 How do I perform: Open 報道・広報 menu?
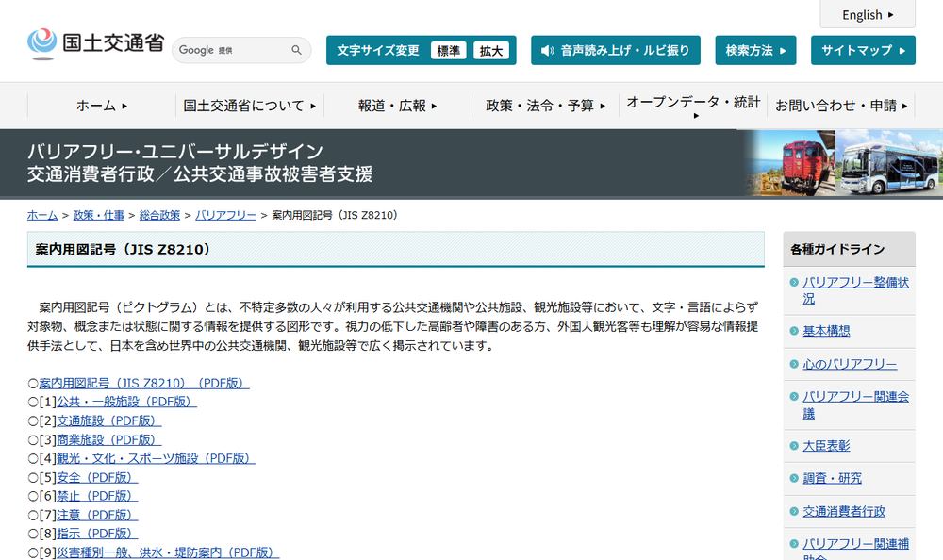tap(397, 106)
